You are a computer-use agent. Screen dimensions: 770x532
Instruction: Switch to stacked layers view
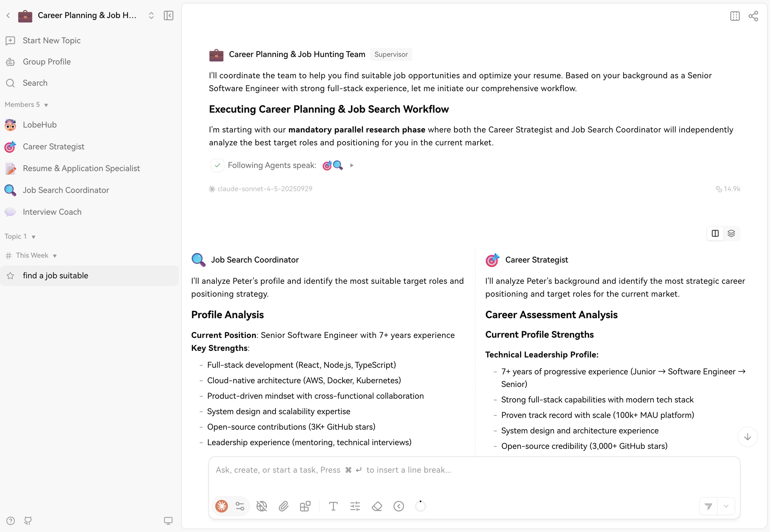click(x=731, y=233)
